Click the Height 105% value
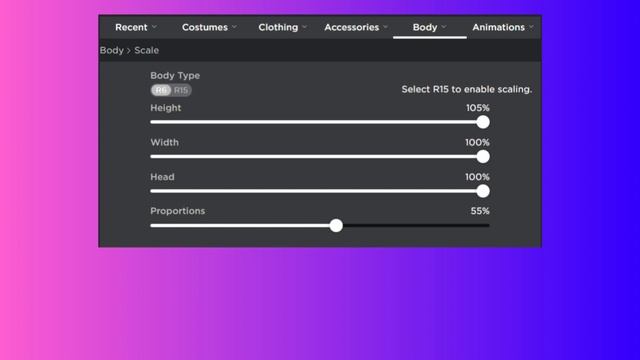The width and height of the screenshot is (640, 360). tap(478, 108)
